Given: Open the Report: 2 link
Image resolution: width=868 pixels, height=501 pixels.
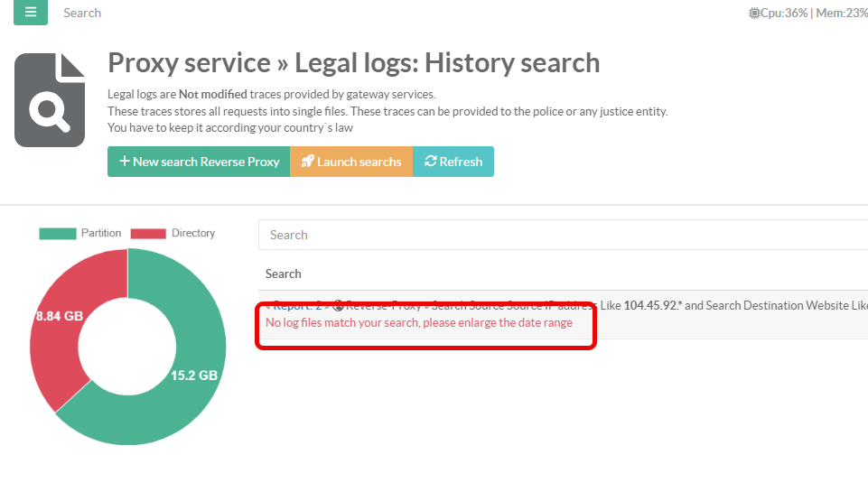Looking at the screenshot, I should click(294, 306).
